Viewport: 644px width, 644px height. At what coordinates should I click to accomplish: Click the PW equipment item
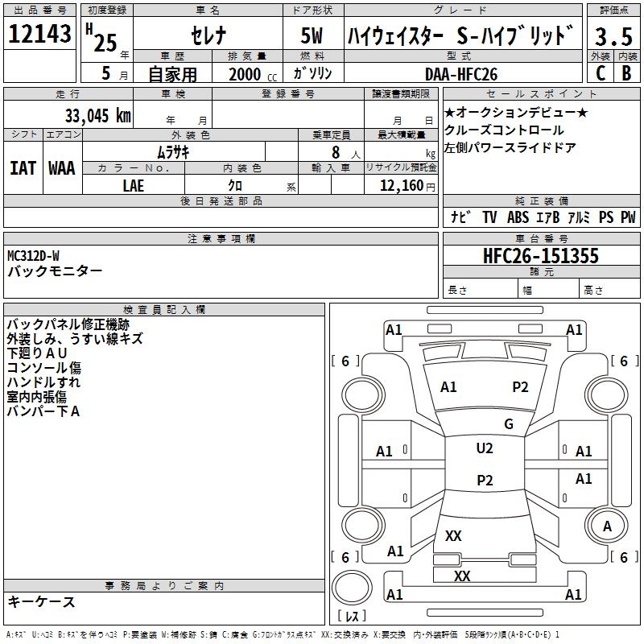(628, 217)
